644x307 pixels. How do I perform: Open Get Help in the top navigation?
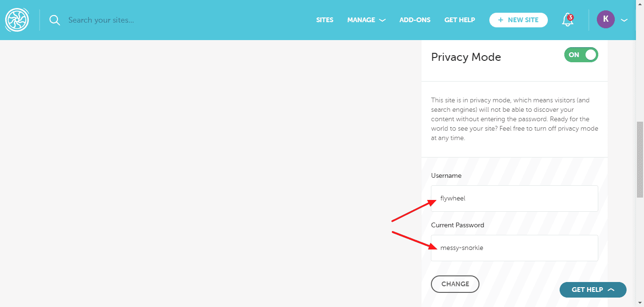coord(460,20)
